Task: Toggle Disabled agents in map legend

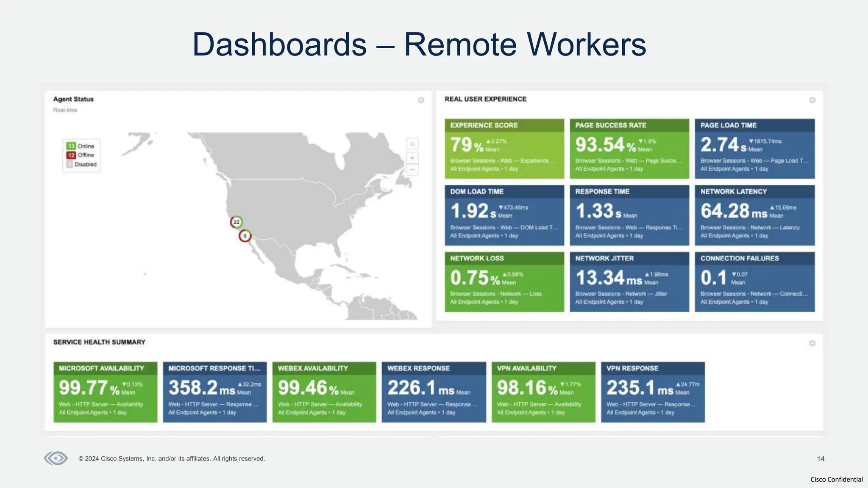Action: click(81, 164)
